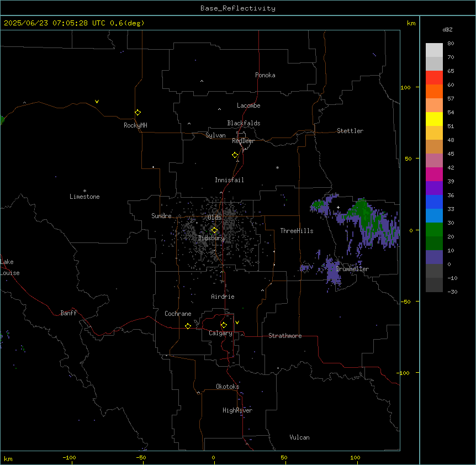
Task: Click the RedDeer city label
Action: [243, 141]
